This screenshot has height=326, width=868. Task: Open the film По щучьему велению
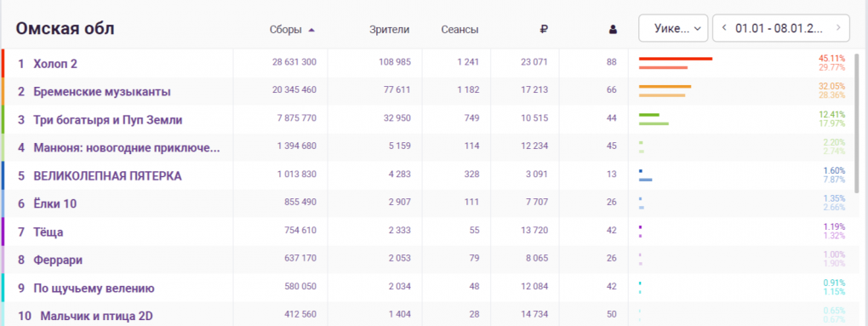94,289
